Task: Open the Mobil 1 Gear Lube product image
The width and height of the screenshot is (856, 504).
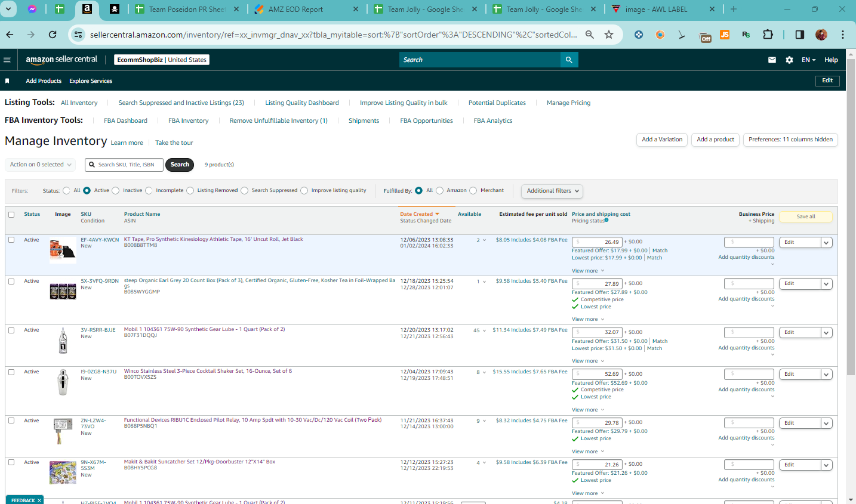Action: tap(63, 341)
